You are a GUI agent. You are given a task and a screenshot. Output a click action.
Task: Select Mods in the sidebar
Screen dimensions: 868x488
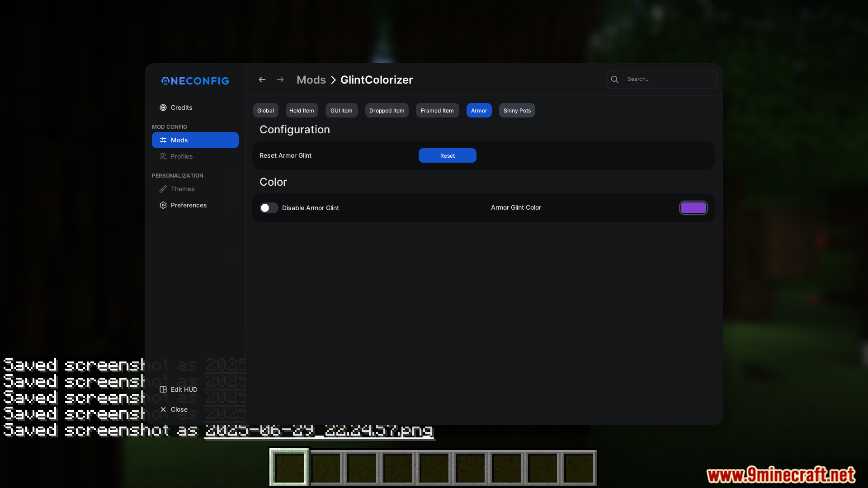pos(195,140)
